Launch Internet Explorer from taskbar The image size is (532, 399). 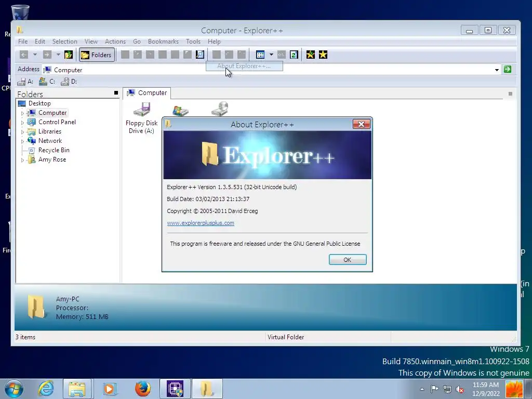point(46,389)
